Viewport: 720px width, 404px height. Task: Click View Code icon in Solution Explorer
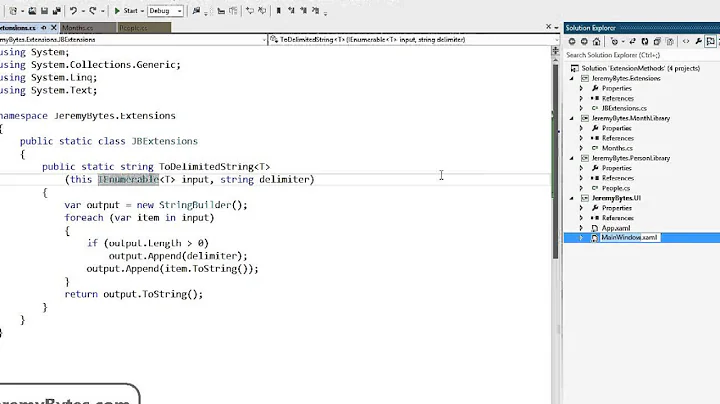(686, 42)
